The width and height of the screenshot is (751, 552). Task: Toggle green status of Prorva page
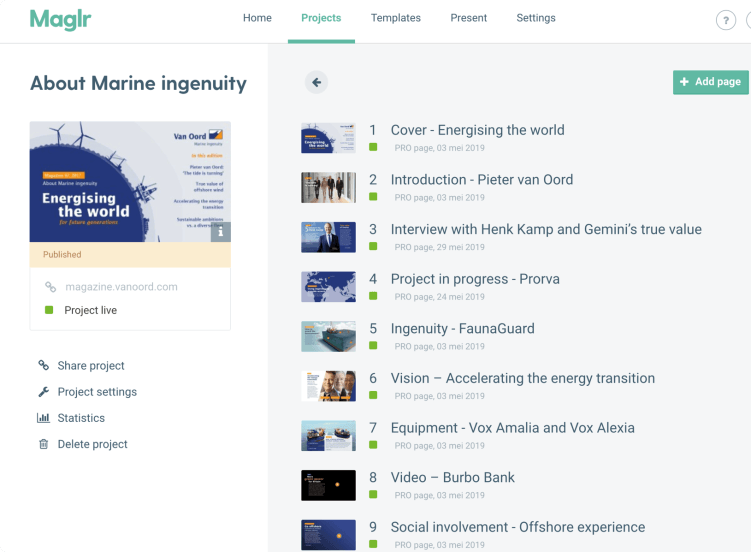click(x=373, y=296)
